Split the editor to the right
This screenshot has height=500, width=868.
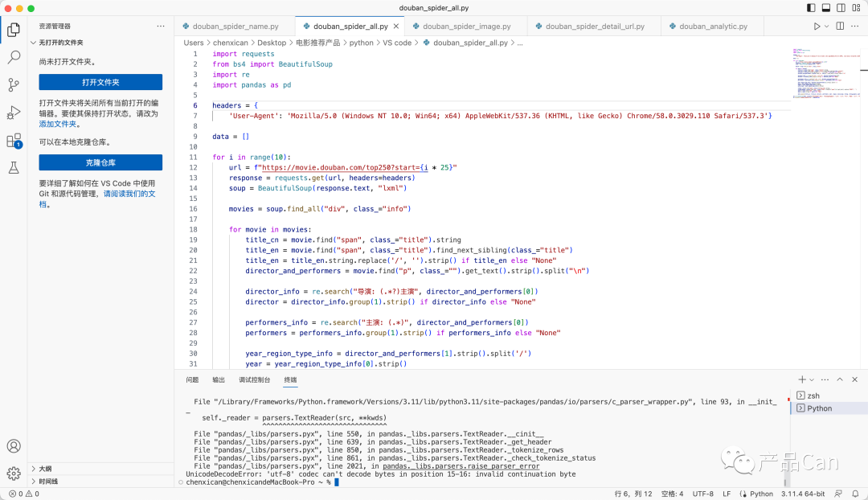click(840, 27)
